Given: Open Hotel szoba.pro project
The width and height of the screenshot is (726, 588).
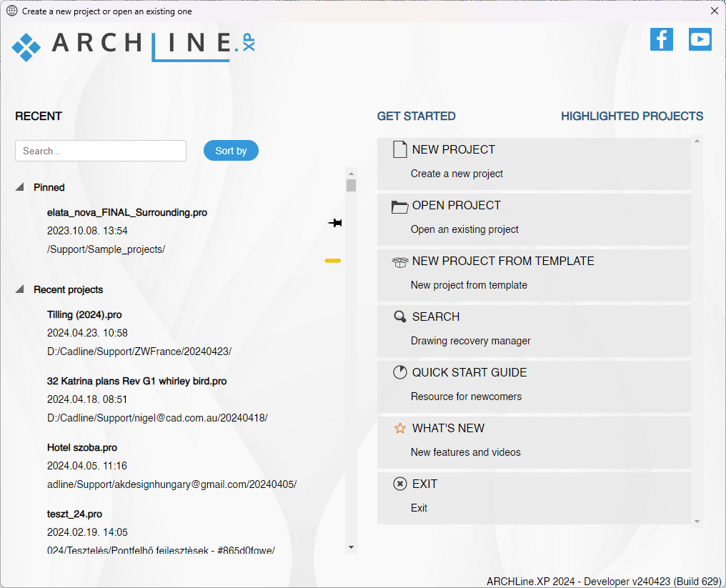Looking at the screenshot, I should [82, 448].
